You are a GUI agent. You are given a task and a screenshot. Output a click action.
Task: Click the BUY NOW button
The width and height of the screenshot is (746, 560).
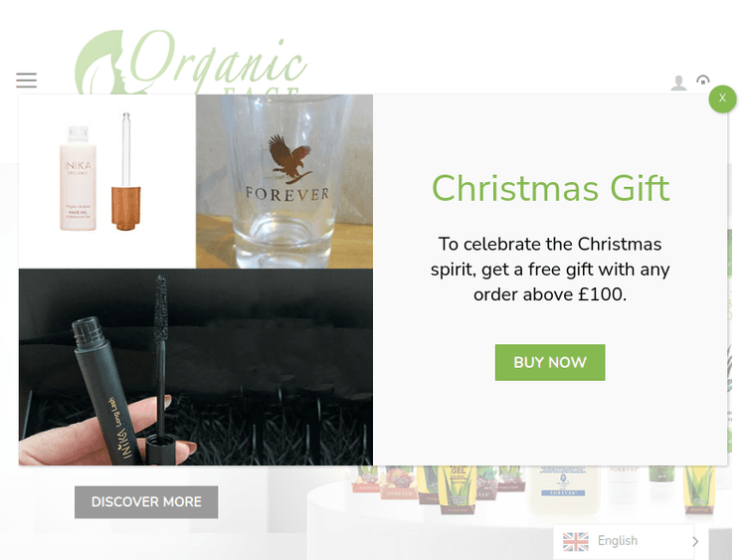click(x=550, y=362)
